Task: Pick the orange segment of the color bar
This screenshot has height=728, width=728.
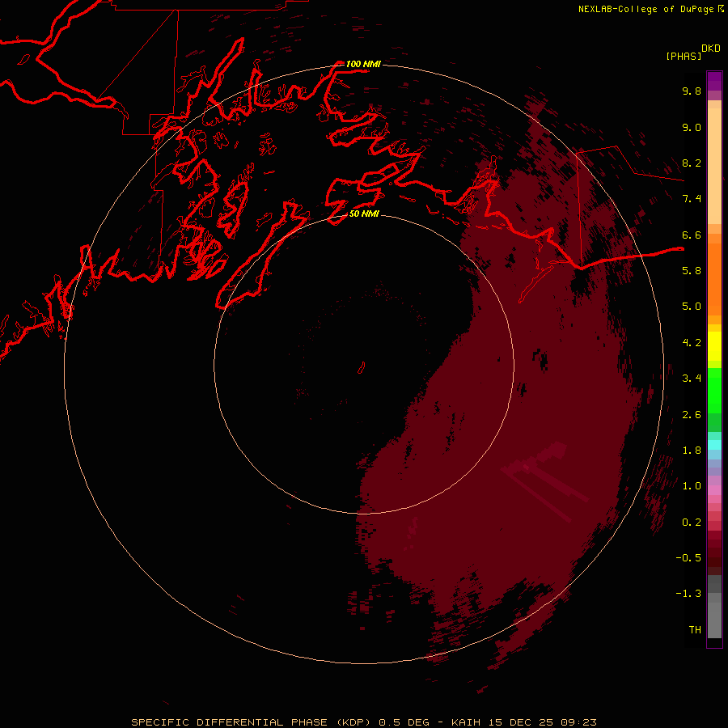Action: point(714,278)
